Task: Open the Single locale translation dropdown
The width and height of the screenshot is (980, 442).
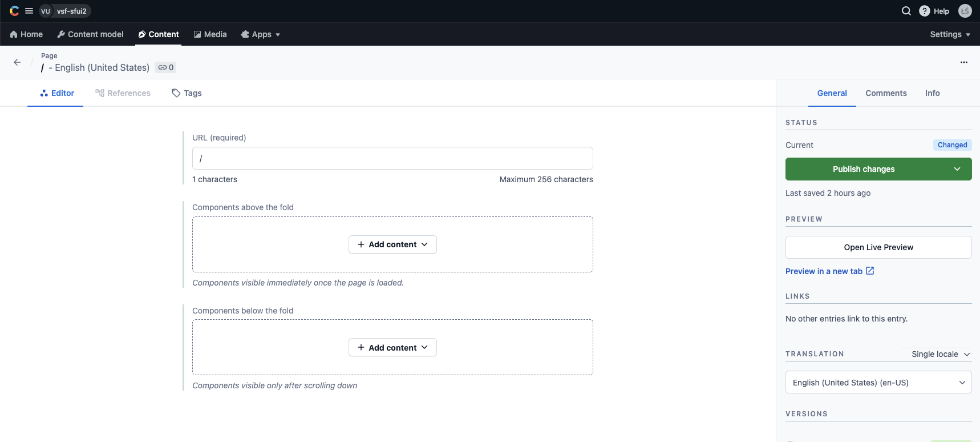Action: [x=941, y=354]
